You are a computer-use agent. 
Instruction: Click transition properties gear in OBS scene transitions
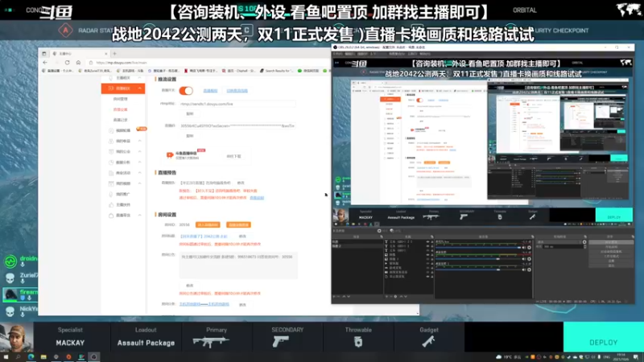[584, 242]
